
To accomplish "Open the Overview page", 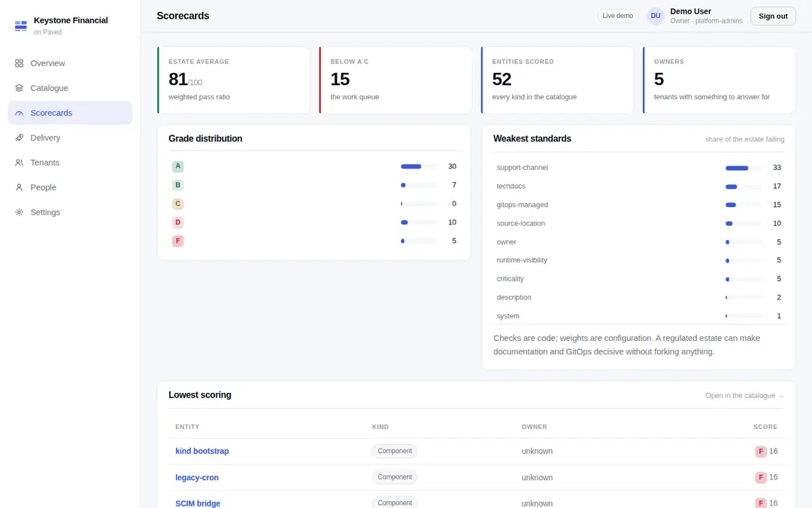I will point(70,63).
